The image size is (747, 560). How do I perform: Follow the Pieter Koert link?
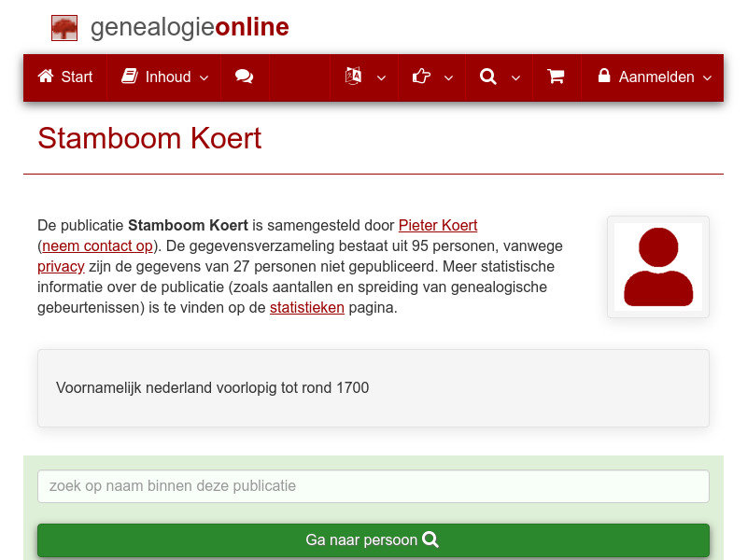point(437,225)
